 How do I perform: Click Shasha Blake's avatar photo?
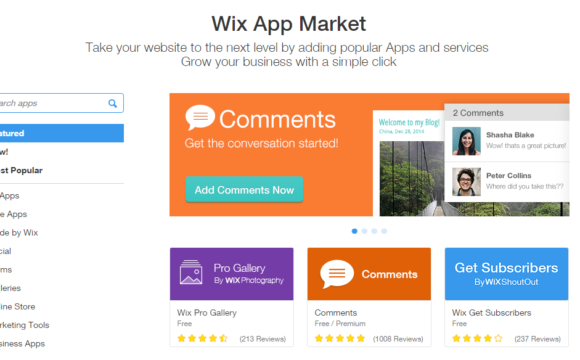pos(466,141)
